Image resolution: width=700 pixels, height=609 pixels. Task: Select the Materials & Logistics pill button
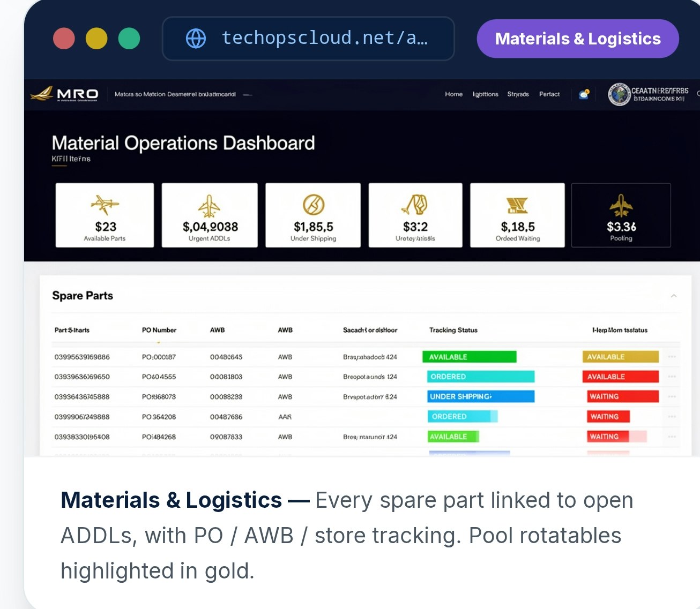coord(578,39)
